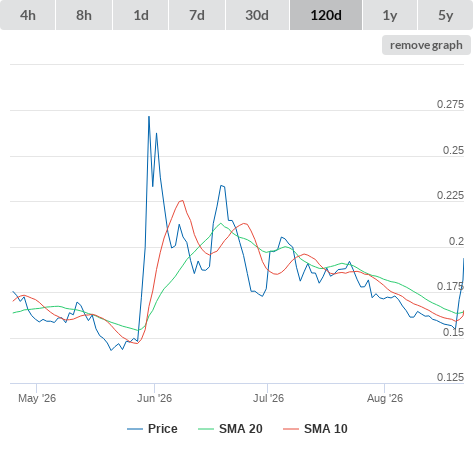The image size is (474, 455).
Task: Click the red SMA 10 legend swatch
Action: pos(291,429)
